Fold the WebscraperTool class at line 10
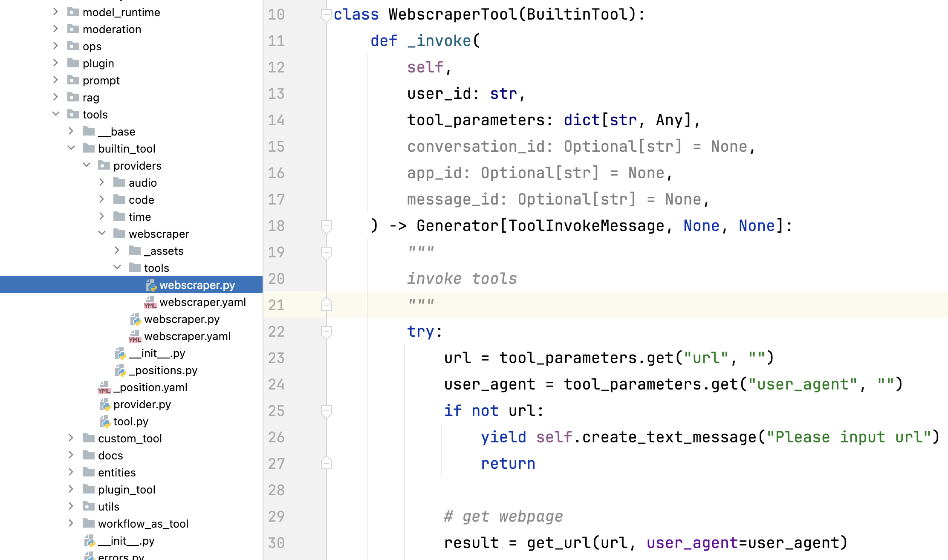Viewport: 948px width, 560px height. point(326,15)
